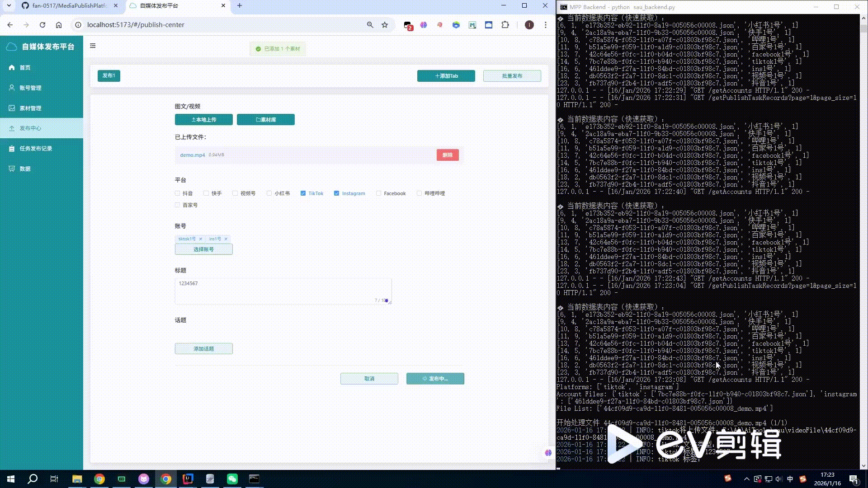Uncheck the TikTok platform checkbox

(303, 193)
